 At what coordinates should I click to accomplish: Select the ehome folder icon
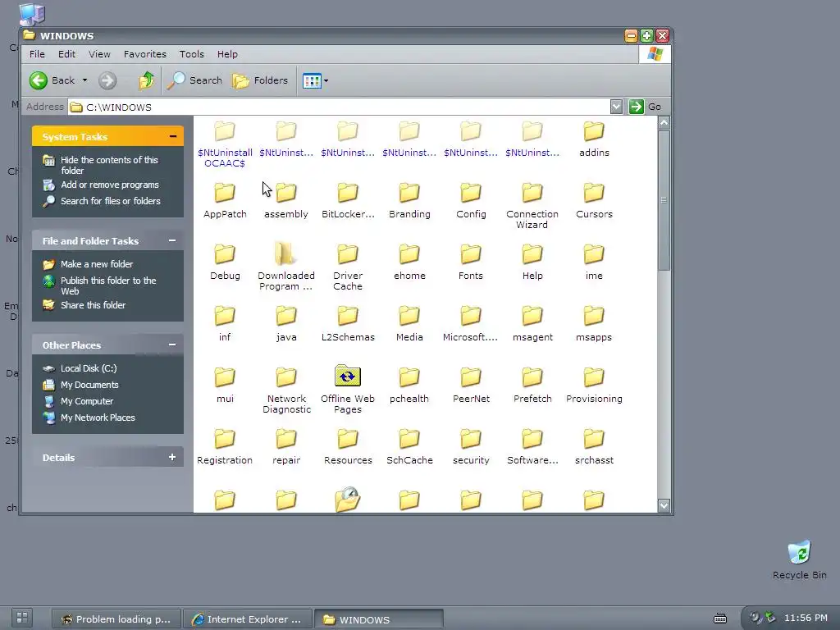[409, 254]
